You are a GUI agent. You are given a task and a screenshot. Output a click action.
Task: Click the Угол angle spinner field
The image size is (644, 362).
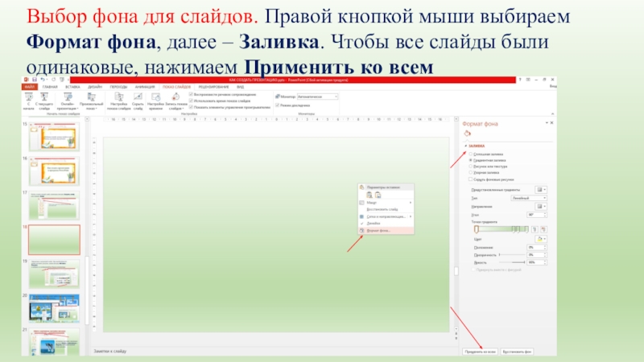[537, 215]
